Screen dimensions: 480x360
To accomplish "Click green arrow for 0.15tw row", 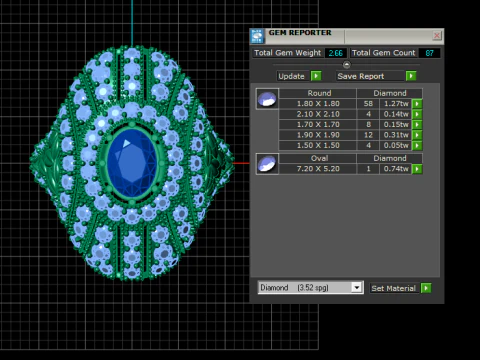I will coord(417,125).
